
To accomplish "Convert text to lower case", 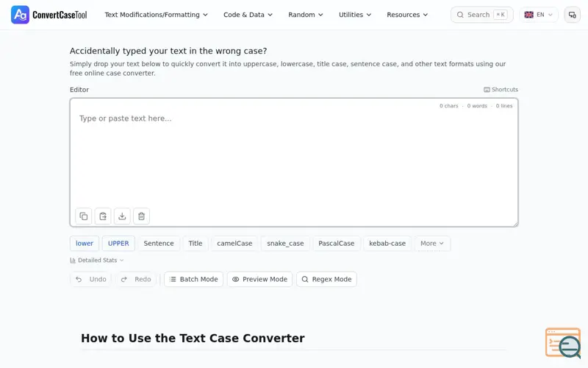I will pos(85,244).
